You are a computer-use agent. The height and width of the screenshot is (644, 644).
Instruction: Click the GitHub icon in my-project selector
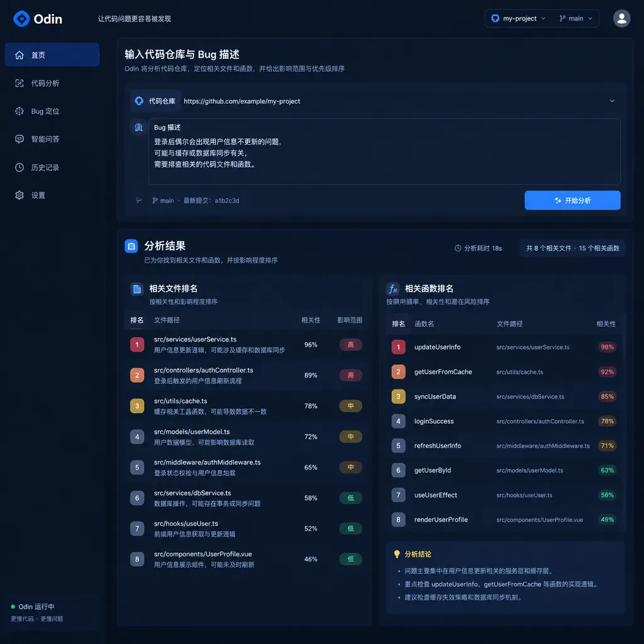496,18
